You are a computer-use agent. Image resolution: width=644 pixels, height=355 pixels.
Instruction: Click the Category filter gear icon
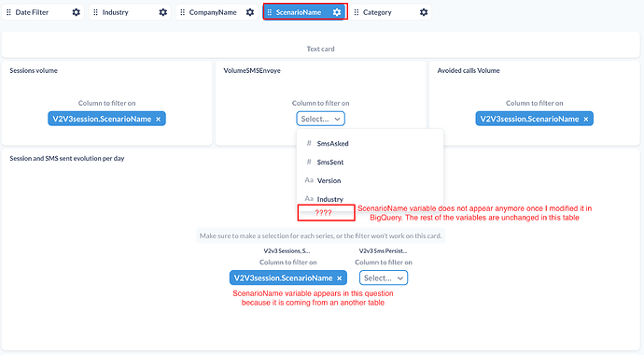tap(424, 12)
